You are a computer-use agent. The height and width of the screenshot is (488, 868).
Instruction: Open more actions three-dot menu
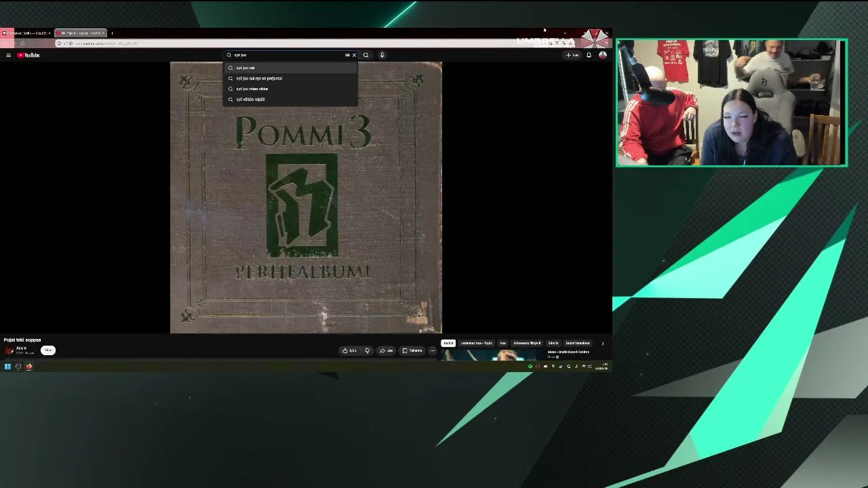(x=432, y=350)
